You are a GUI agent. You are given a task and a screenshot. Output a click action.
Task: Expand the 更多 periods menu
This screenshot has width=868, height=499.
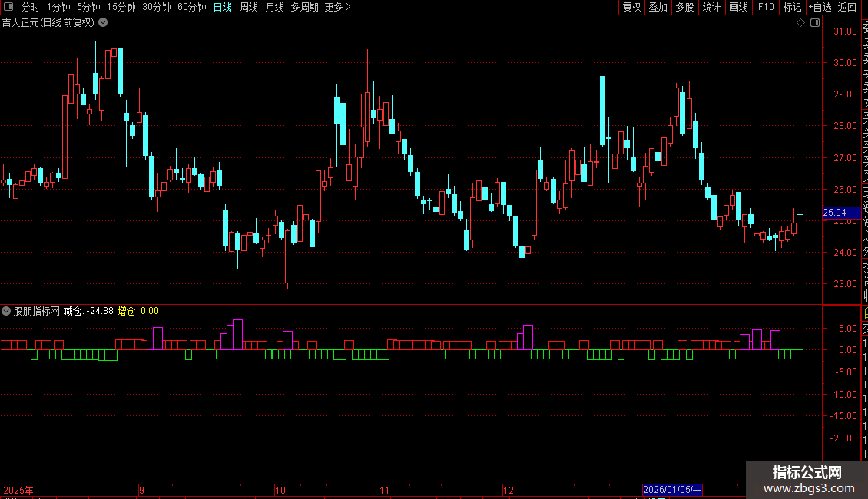pos(337,7)
